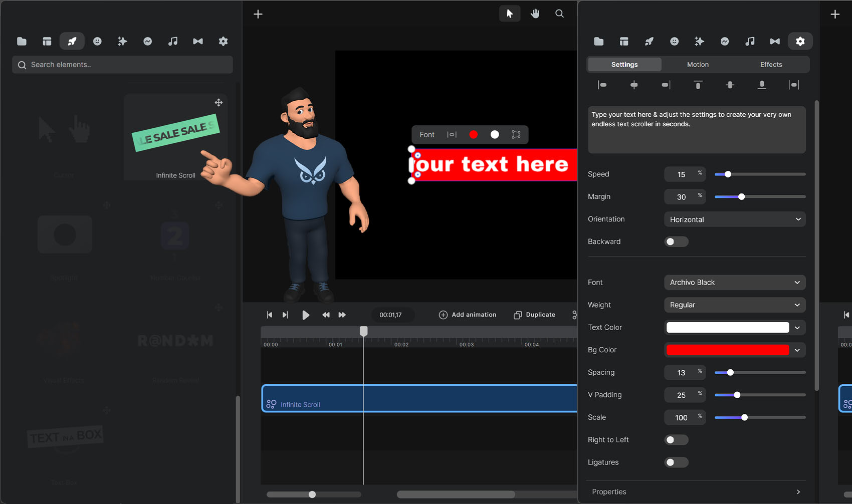Click the red Bg Color swatch
Image resolution: width=852 pixels, height=504 pixels.
click(727, 350)
